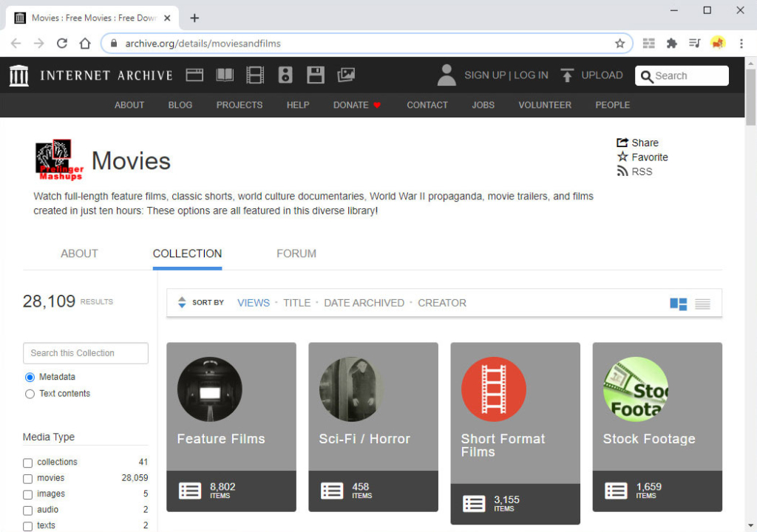Image resolution: width=757 pixels, height=532 pixels.
Task: Open Chrome three-dot menu
Action: pyautogui.click(x=741, y=44)
